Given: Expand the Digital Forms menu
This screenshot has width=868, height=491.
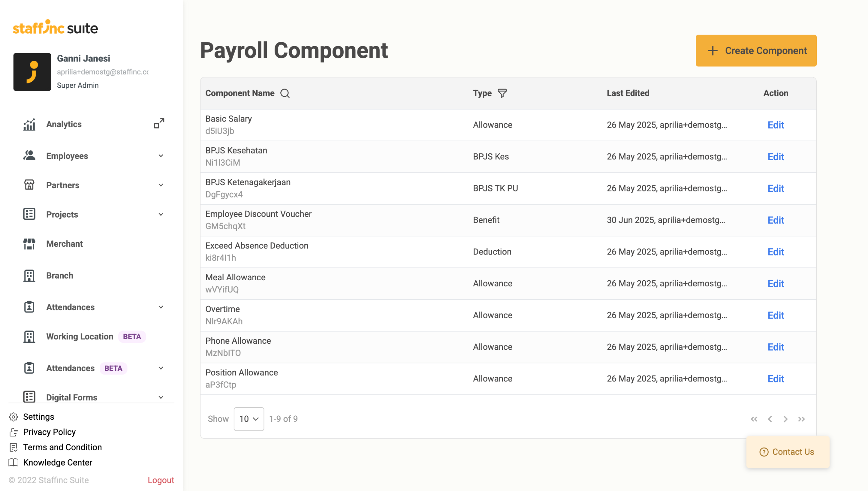Looking at the screenshot, I should pos(161,397).
